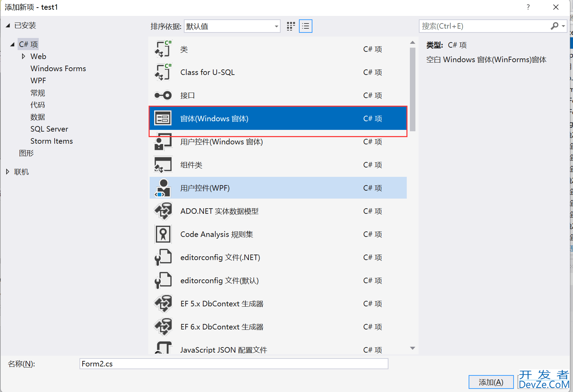Select the 用户控件(Windows 窗体) icon
The height and width of the screenshot is (392, 573).
pyautogui.click(x=163, y=142)
